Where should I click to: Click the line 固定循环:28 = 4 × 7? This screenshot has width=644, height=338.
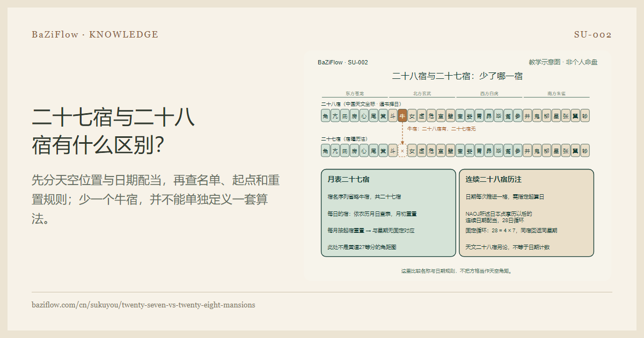511,230
